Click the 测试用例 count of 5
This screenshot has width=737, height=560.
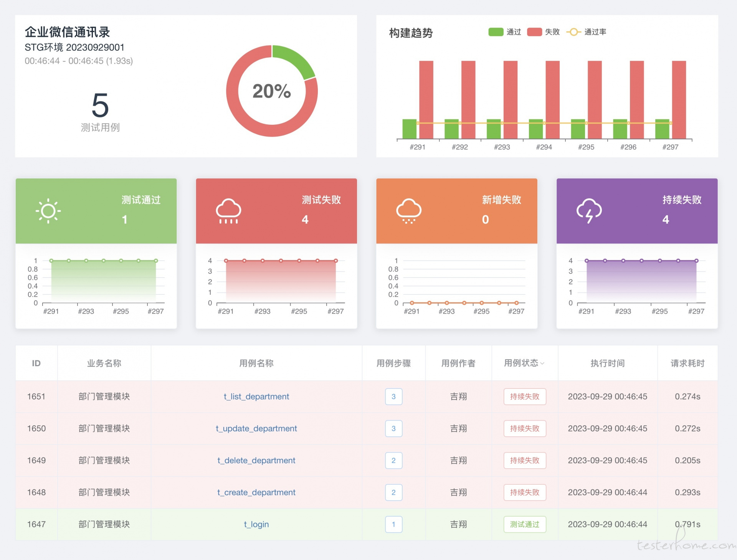click(100, 106)
